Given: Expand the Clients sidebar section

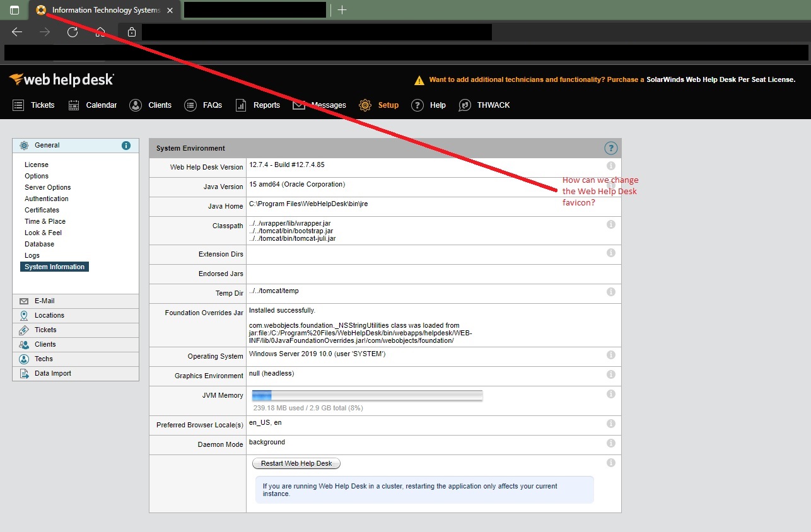Looking at the screenshot, I should click(x=76, y=345).
